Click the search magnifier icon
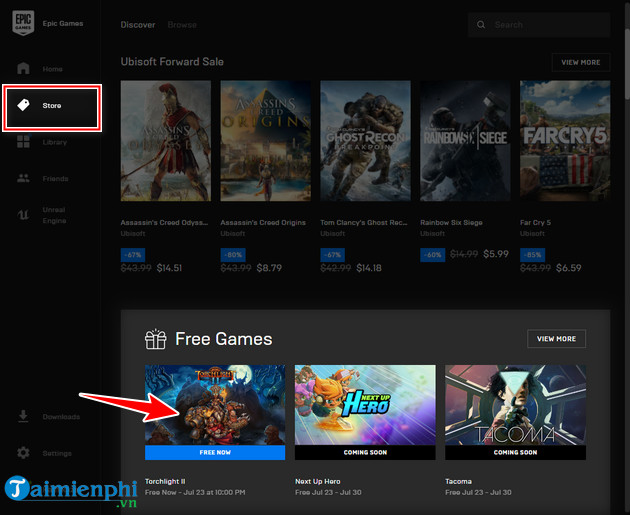Image resolution: width=630 pixels, height=515 pixels. [481, 25]
